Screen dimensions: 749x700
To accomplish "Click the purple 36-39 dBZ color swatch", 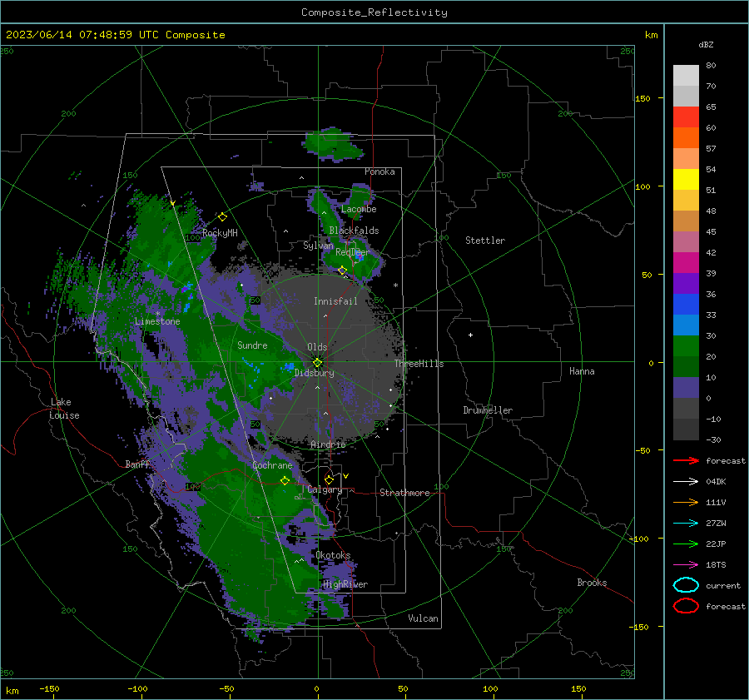I will pos(686,283).
